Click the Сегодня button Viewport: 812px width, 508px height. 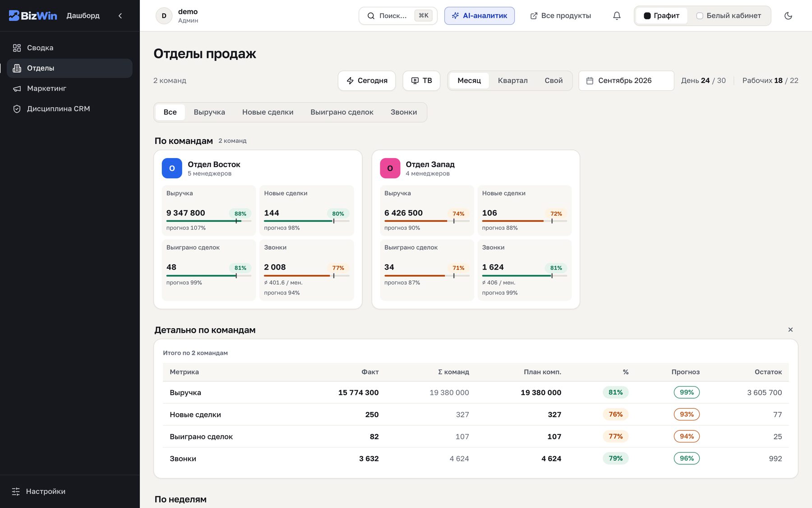[367, 81]
